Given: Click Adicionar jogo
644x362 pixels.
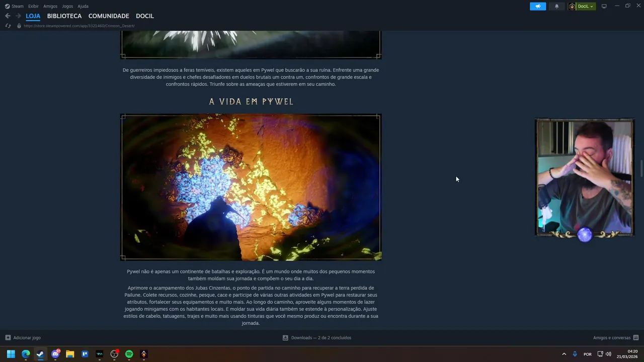Looking at the screenshot, I should [27, 338].
